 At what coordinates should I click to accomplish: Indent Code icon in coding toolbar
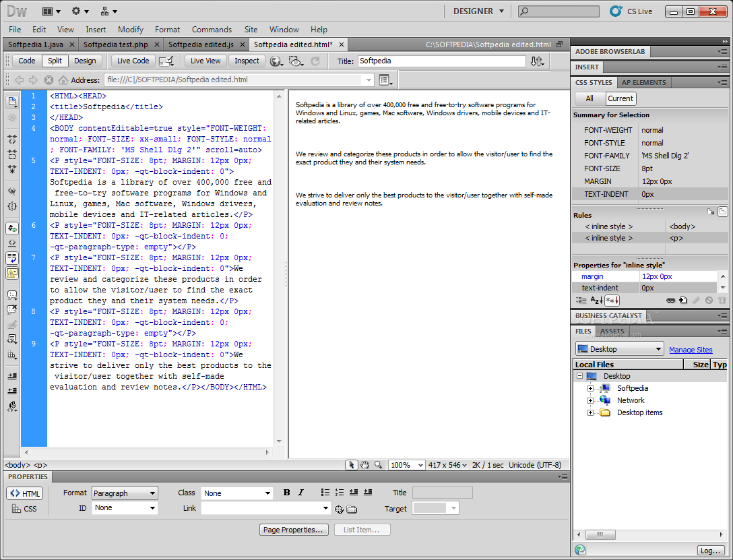[12, 376]
